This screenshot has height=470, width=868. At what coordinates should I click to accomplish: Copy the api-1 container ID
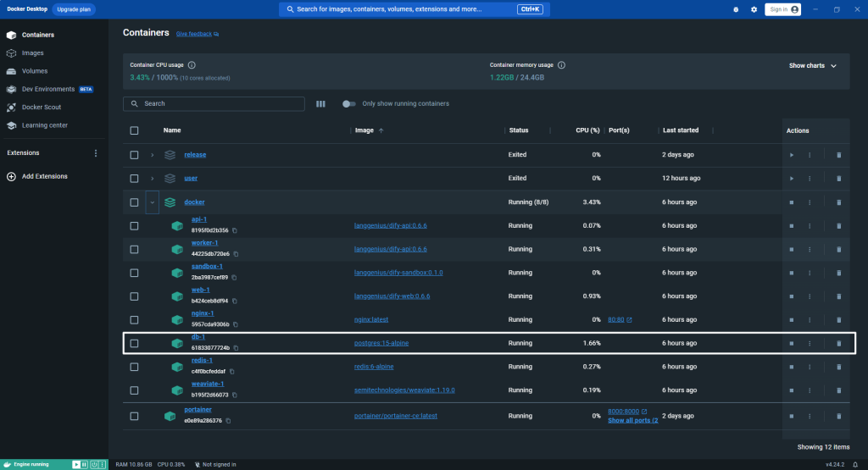[235, 230]
